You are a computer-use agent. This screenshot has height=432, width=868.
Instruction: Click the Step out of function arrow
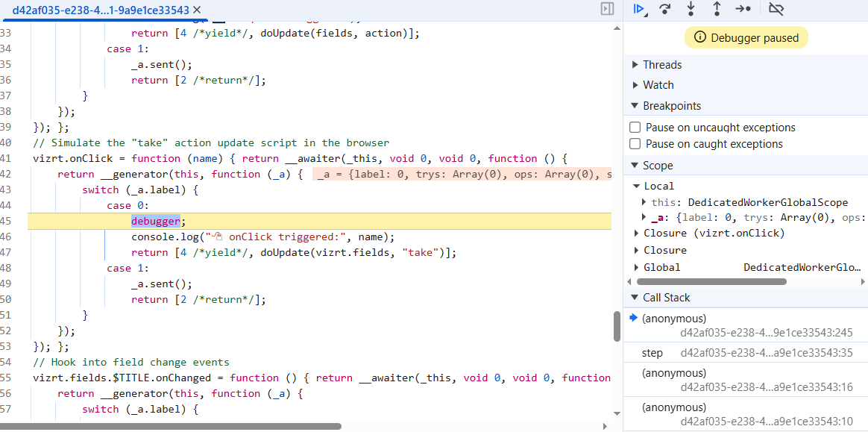click(x=717, y=9)
